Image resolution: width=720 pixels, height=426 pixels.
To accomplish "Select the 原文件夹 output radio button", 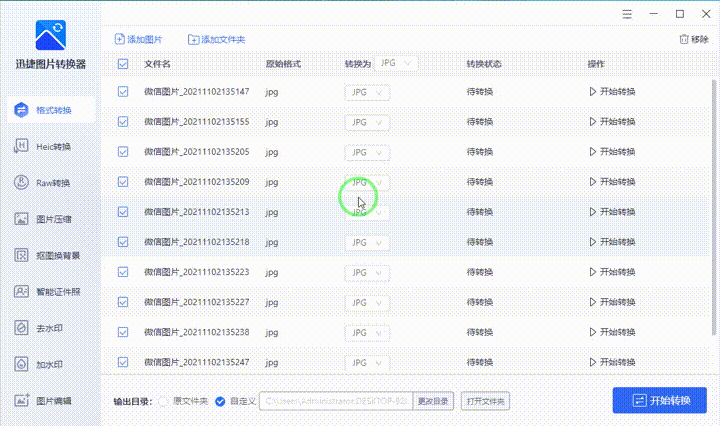I will click(163, 401).
